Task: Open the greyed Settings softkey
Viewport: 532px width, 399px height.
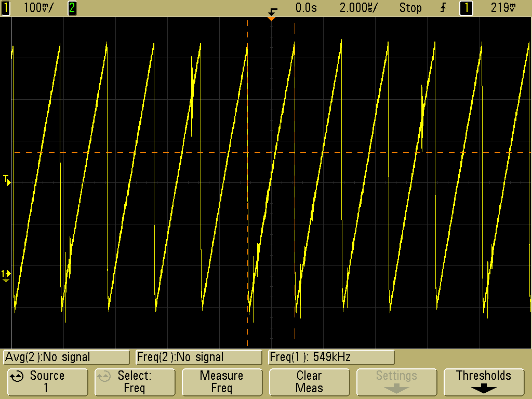Action: [396, 382]
